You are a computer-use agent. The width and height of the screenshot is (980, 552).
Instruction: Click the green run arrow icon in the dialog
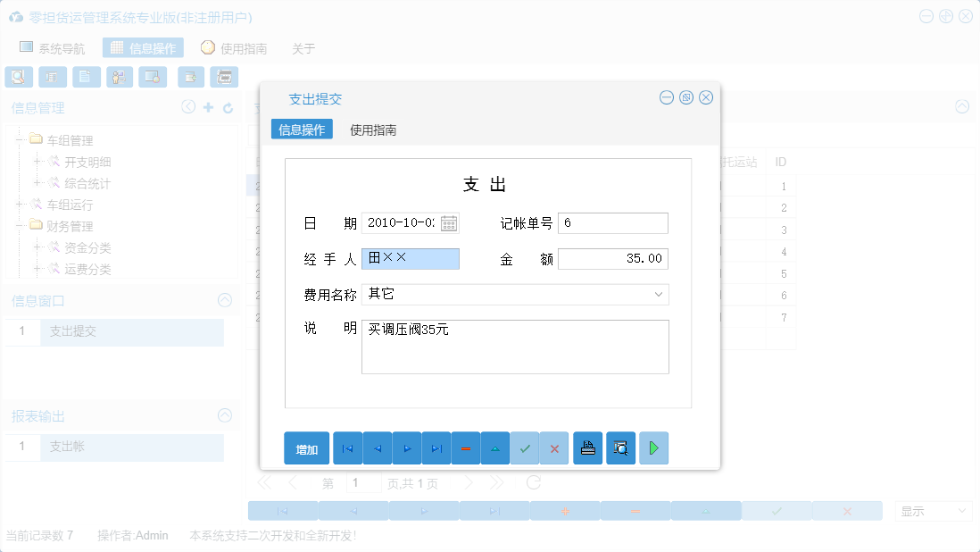point(653,447)
